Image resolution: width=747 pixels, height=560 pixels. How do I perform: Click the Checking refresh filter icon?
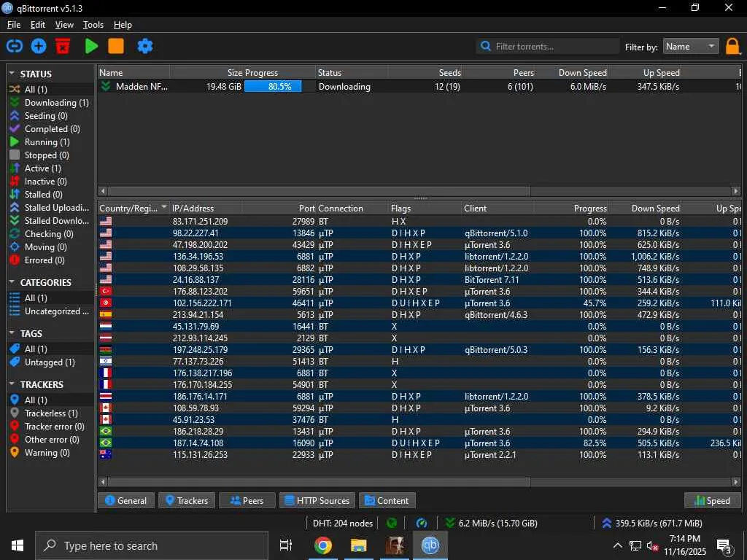click(15, 234)
